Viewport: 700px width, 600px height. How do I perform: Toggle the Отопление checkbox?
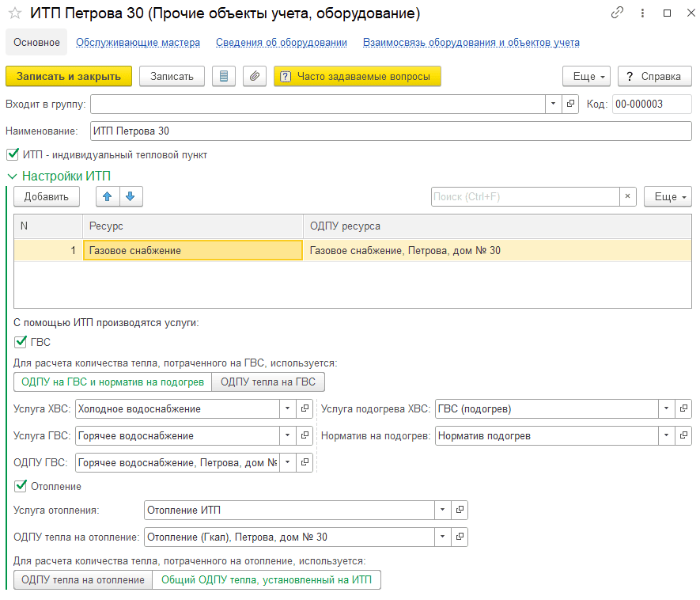[21, 486]
